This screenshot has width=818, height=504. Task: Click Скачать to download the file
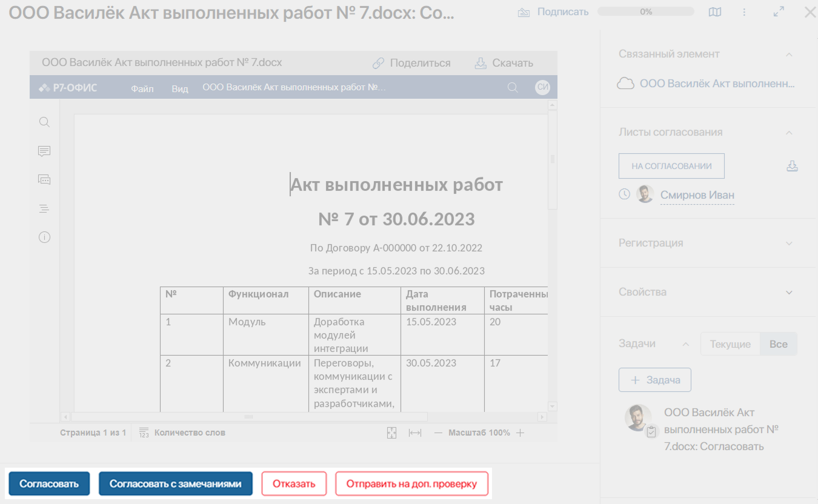coord(504,63)
